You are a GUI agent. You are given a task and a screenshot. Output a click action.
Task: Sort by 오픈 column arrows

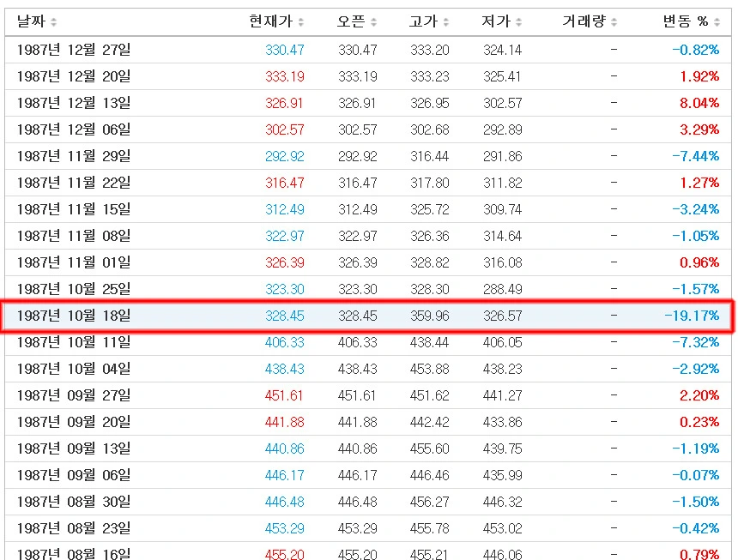[373, 22]
